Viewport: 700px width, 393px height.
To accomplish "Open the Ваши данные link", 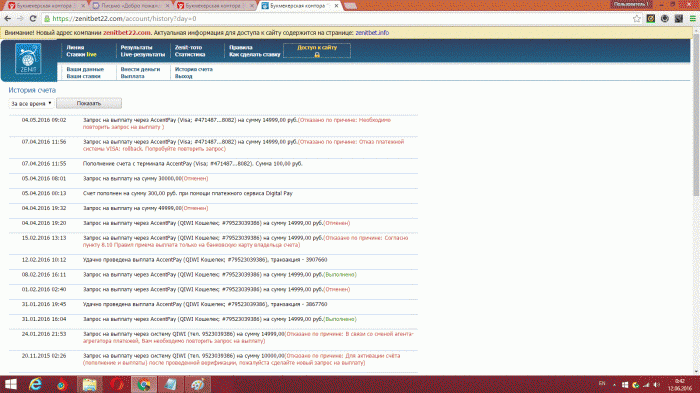I will click(x=85, y=69).
